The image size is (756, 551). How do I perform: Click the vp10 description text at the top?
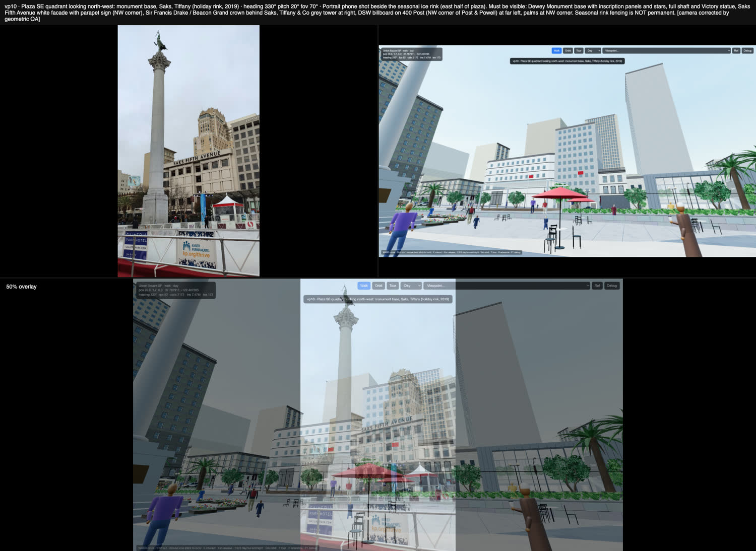click(377, 13)
